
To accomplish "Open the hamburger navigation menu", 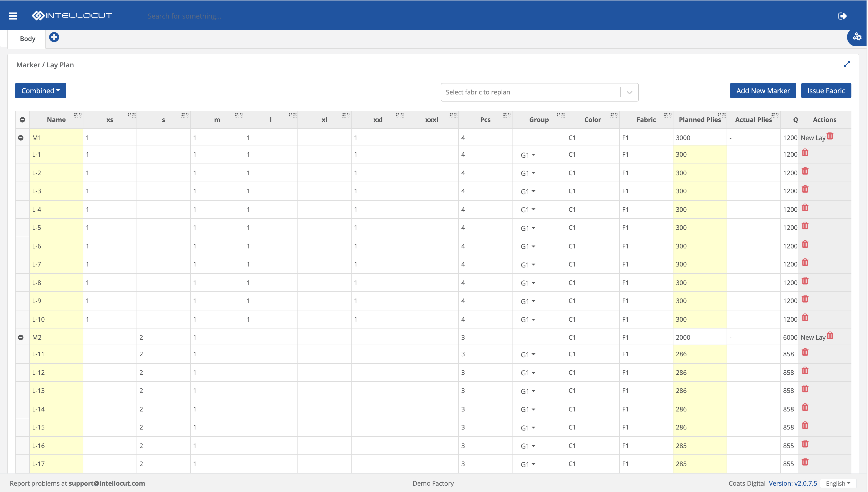I will click(x=13, y=16).
